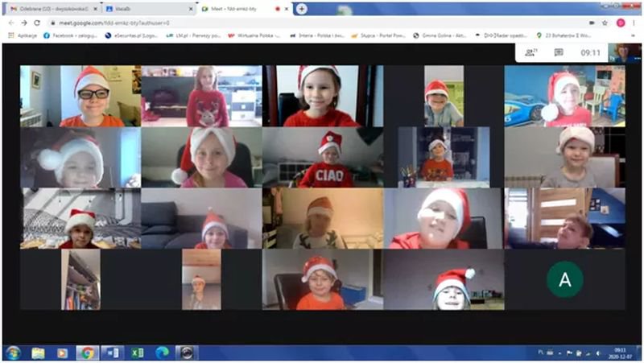Click the Chrome taskbar icon

click(87, 353)
